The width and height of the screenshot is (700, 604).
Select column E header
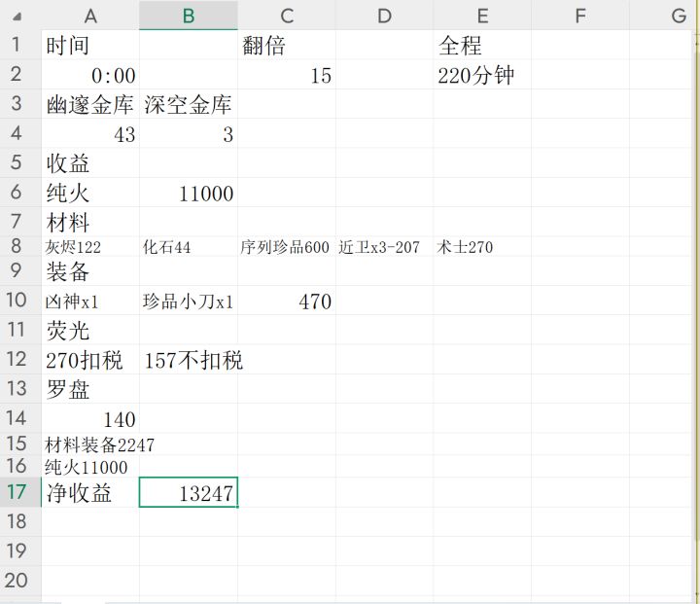(482, 16)
